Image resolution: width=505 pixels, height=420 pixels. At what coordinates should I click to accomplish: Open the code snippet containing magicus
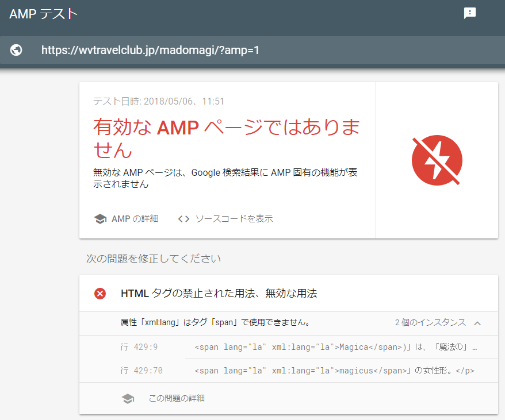pos(334,371)
